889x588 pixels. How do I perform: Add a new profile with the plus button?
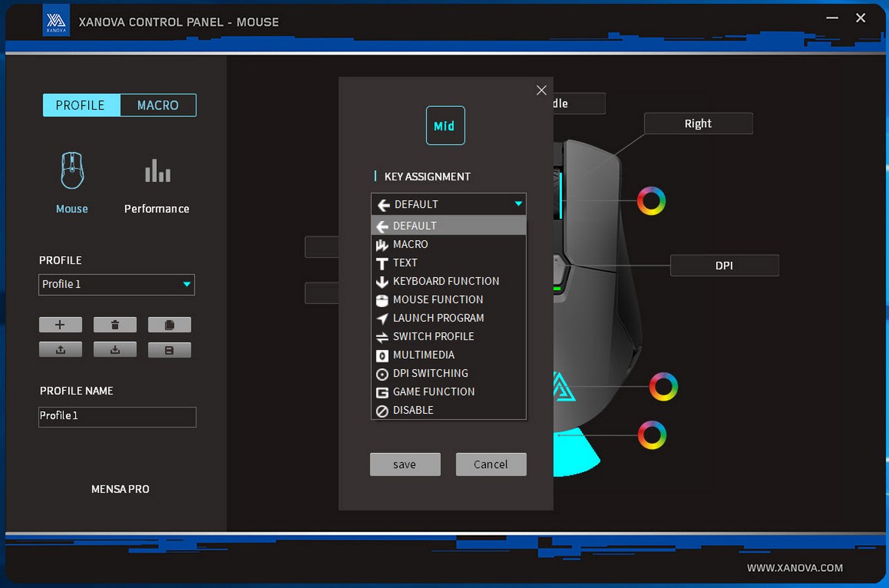(x=60, y=325)
